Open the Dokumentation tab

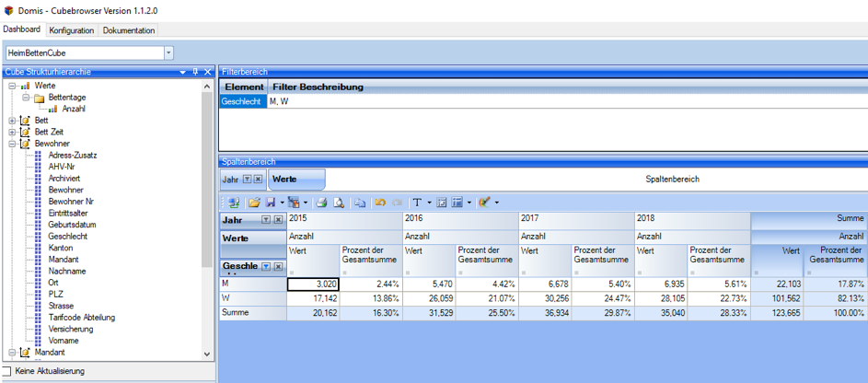(129, 30)
